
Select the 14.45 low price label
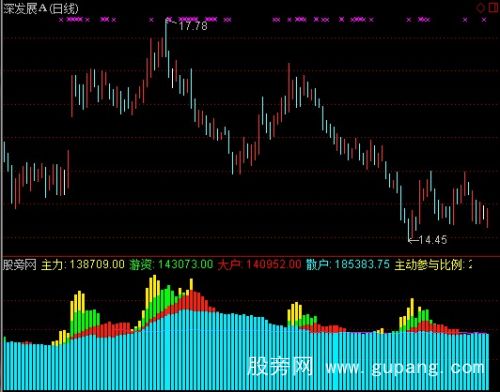[x=432, y=240]
